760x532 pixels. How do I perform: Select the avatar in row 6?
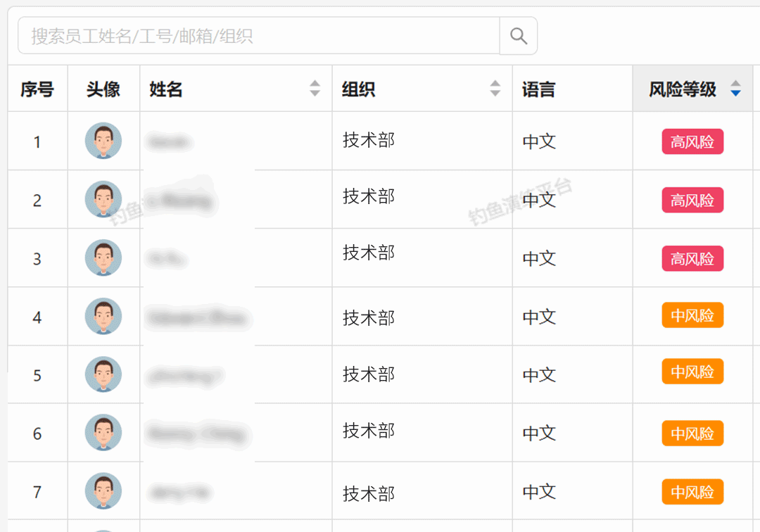pos(103,433)
